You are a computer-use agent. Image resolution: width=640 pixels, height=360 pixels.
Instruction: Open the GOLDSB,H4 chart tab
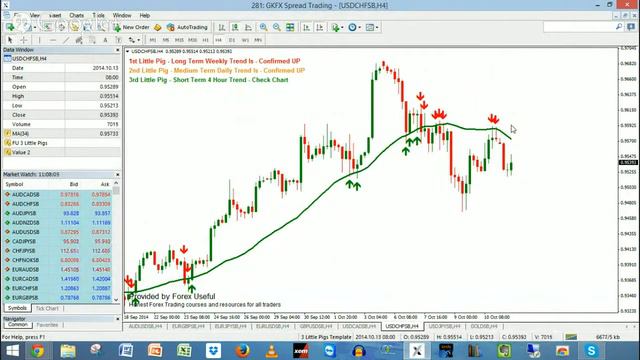click(484, 326)
